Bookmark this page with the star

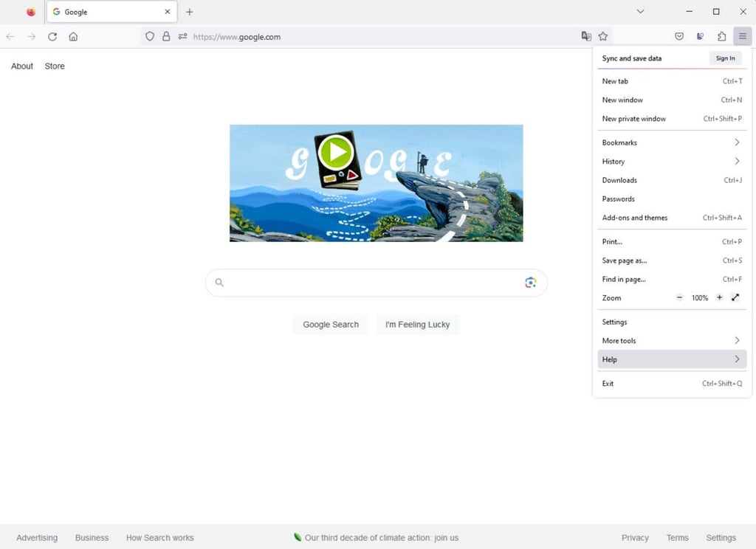pos(603,36)
